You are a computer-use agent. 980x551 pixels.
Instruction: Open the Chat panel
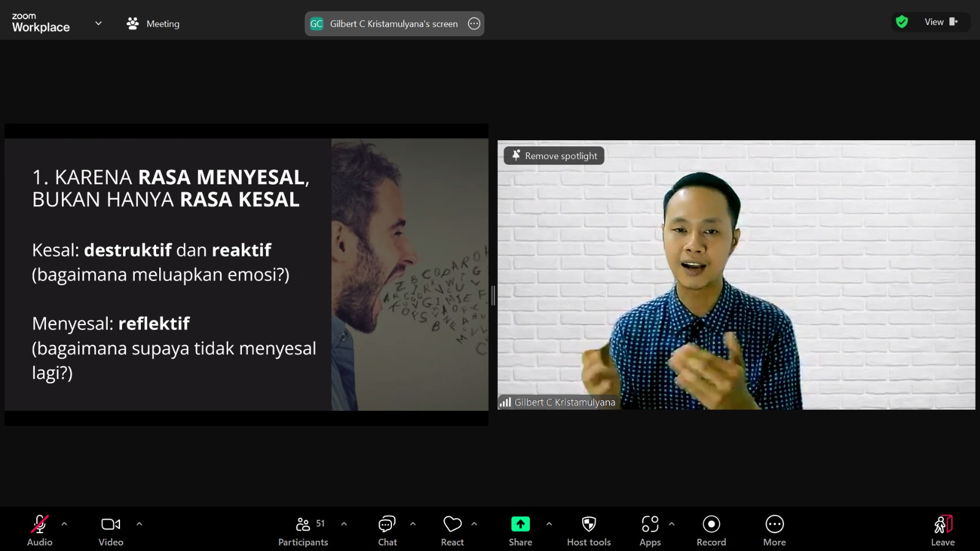(387, 530)
